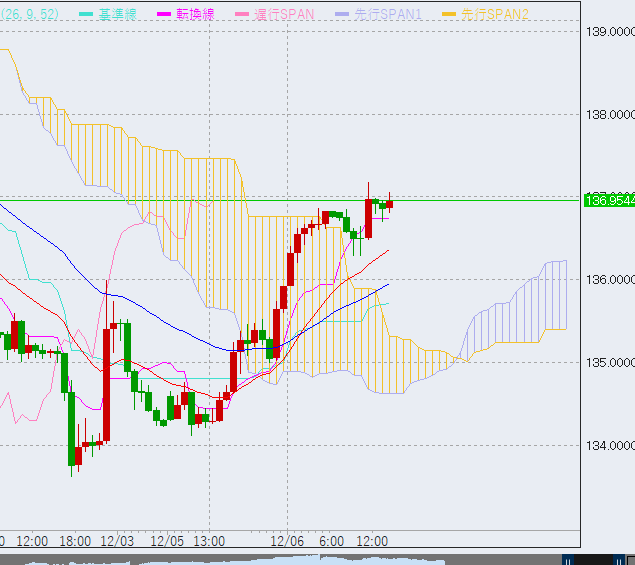Click the 139.0000 price axis label
The image size is (635, 565).
(x=609, y=32)
